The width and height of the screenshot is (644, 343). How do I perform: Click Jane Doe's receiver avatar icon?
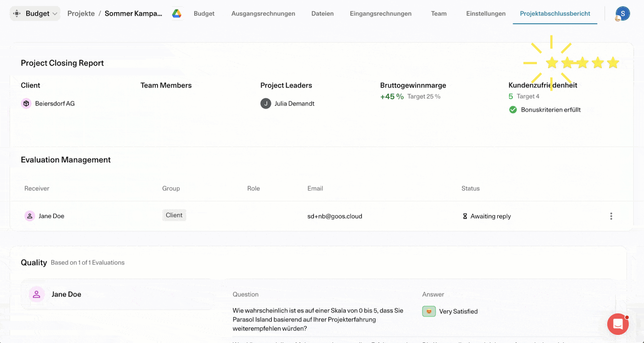[30, 216]
